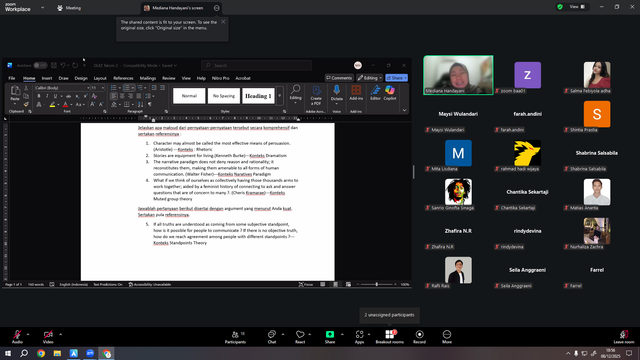Click the red font color swatch
The image size is (640, 360).
(65, 105)
